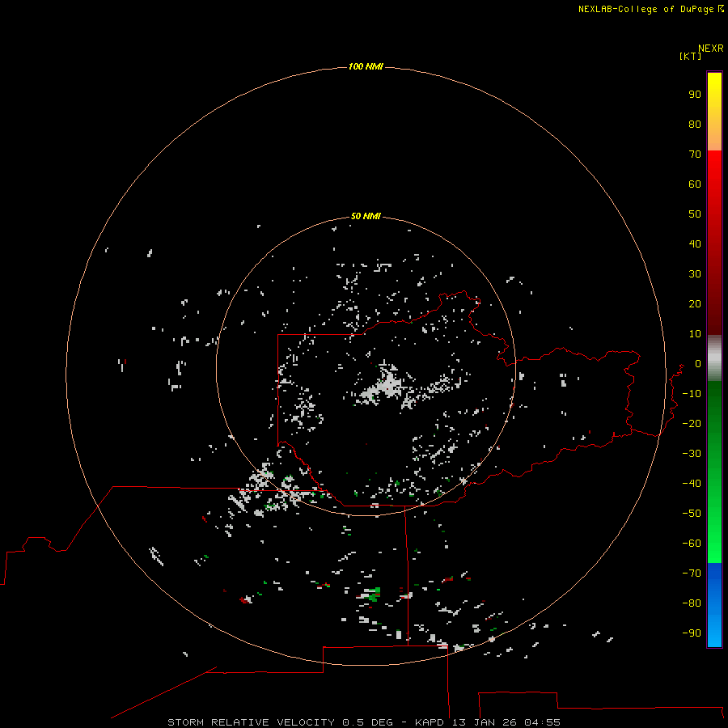Click the -40 value on the velocity scale

[x=692, y=484]
